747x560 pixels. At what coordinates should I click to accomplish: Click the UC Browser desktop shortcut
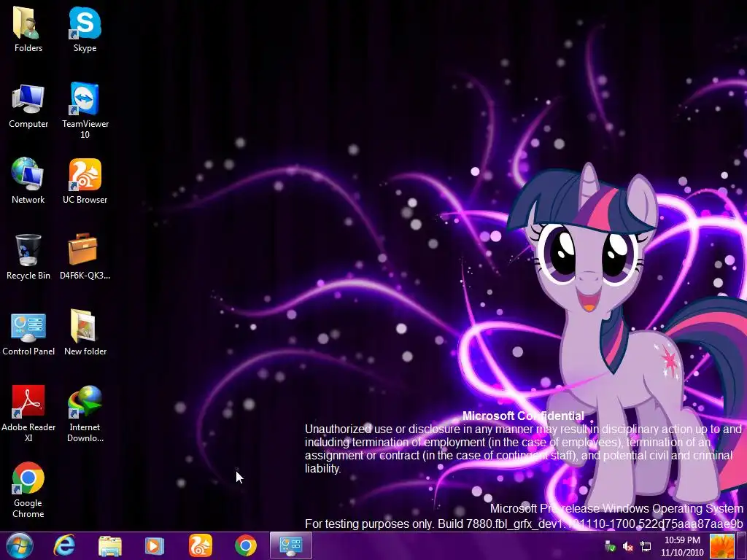click(85, 181)
